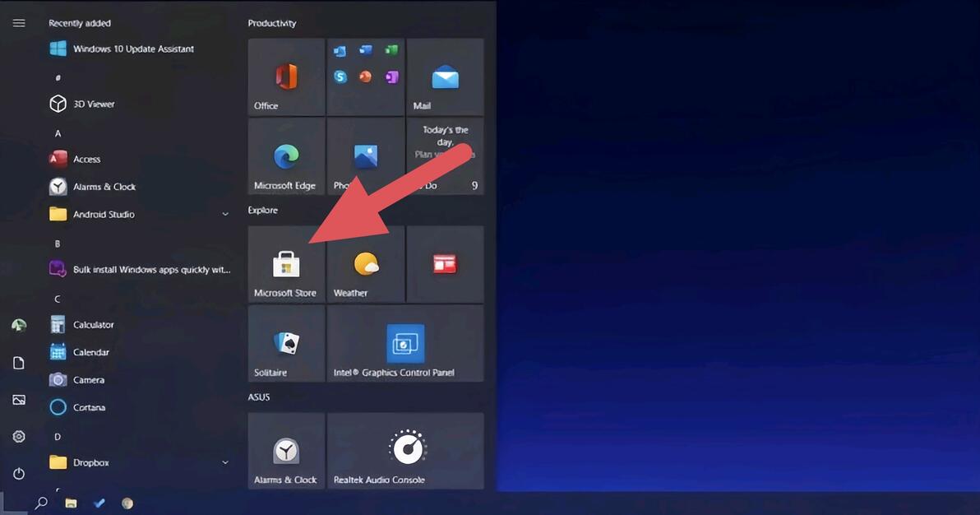Click the Productivity group heading
The image size is (980, 515).
pos(272,23)
